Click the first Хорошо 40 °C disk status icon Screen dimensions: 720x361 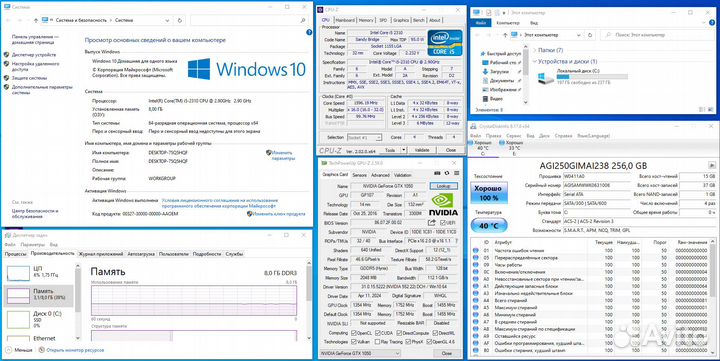tap(470, 143)
